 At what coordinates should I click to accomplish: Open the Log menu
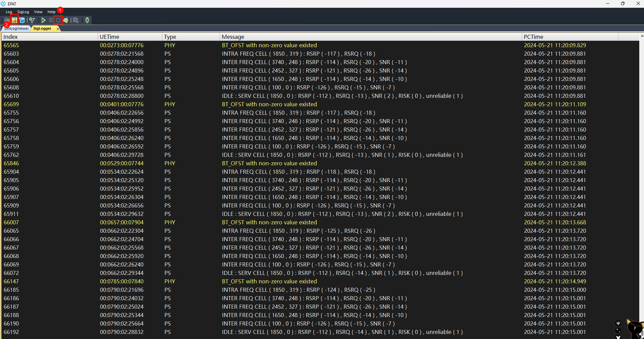click(9, 12)
